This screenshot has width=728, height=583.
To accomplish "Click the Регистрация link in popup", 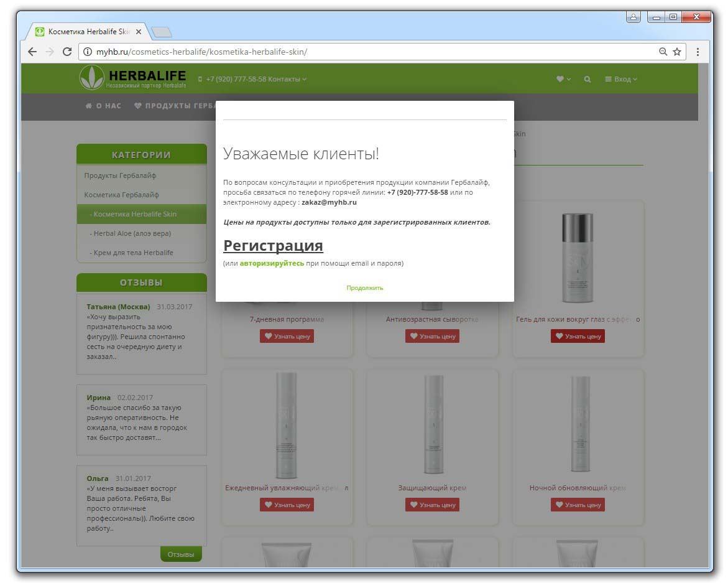I will [273, 245].
